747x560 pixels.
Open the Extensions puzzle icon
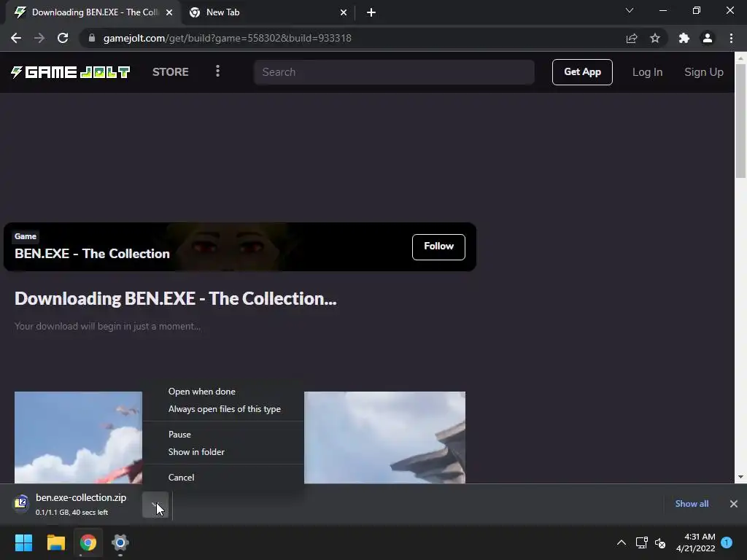coord(684,38)
